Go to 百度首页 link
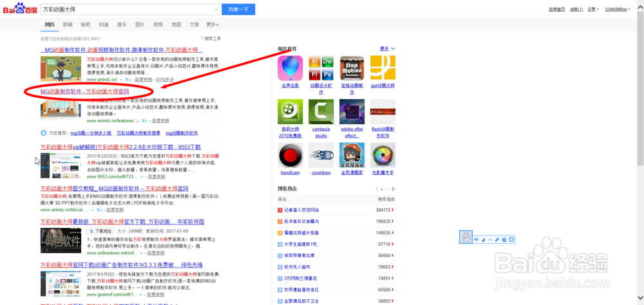This screenshot has width=644, height=305. point(557,9)
